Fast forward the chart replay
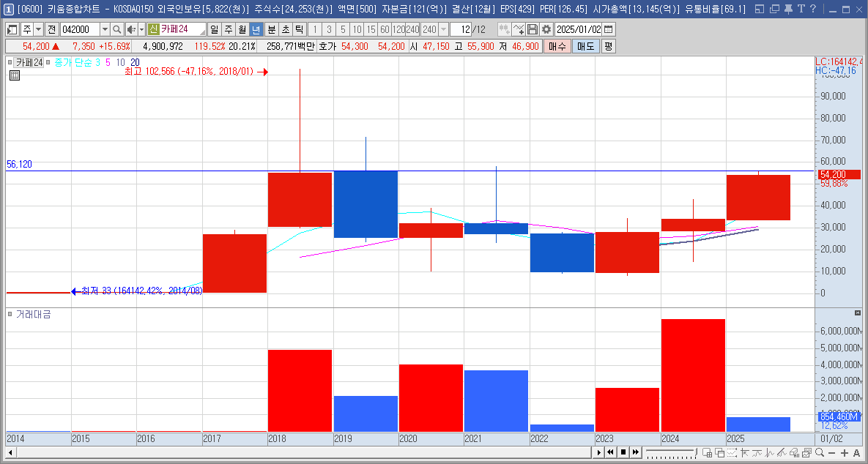The image size is (868, 464). coord(636,452)
